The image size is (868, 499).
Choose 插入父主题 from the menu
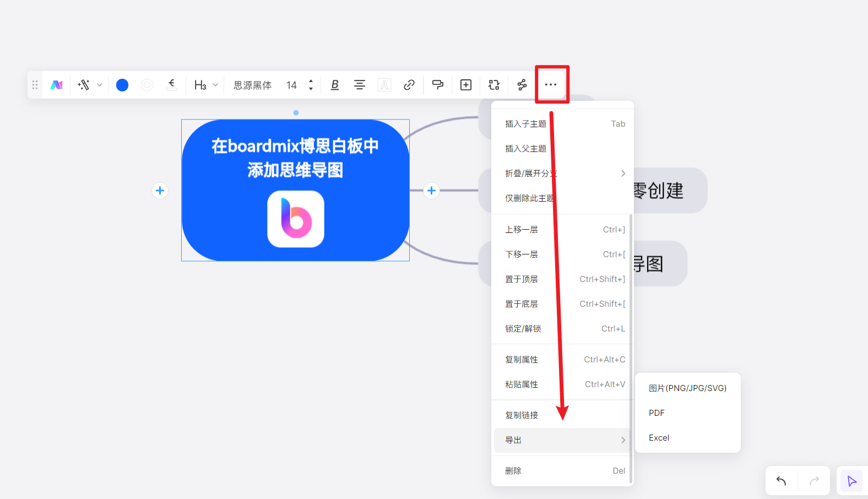[x=562, y=149]
